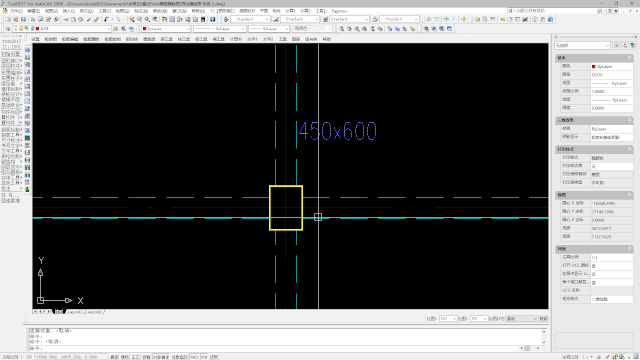Open the dimension style Standard dropdown
This screenshot has height=360, width=640.
300,19
